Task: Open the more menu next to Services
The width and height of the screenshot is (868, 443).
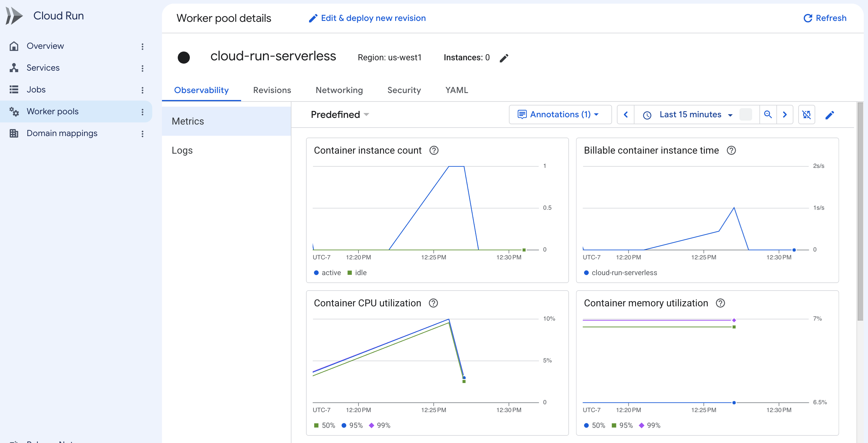Action: [x=143, y=68]
